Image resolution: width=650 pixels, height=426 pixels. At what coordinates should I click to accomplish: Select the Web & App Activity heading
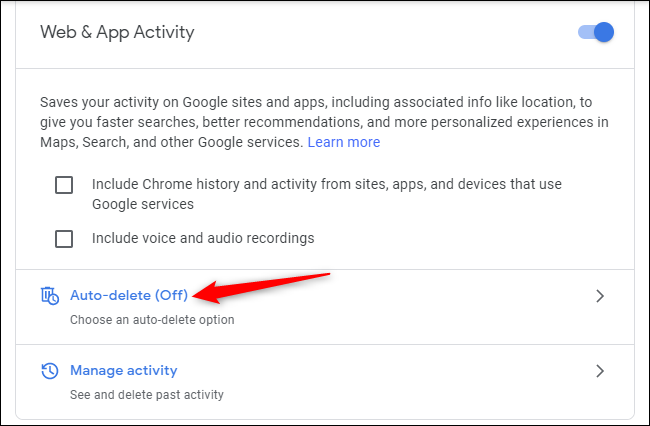pyautogui.click(x=117, y=32)
